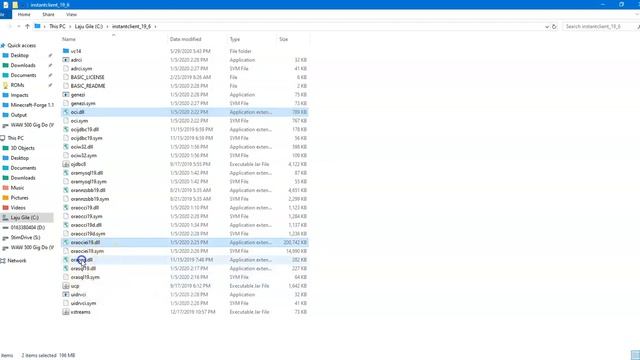This screenshot has width=640, height=360.
Task: Click the Music folder icon in sidebar
Action: (x=6, y=188)
